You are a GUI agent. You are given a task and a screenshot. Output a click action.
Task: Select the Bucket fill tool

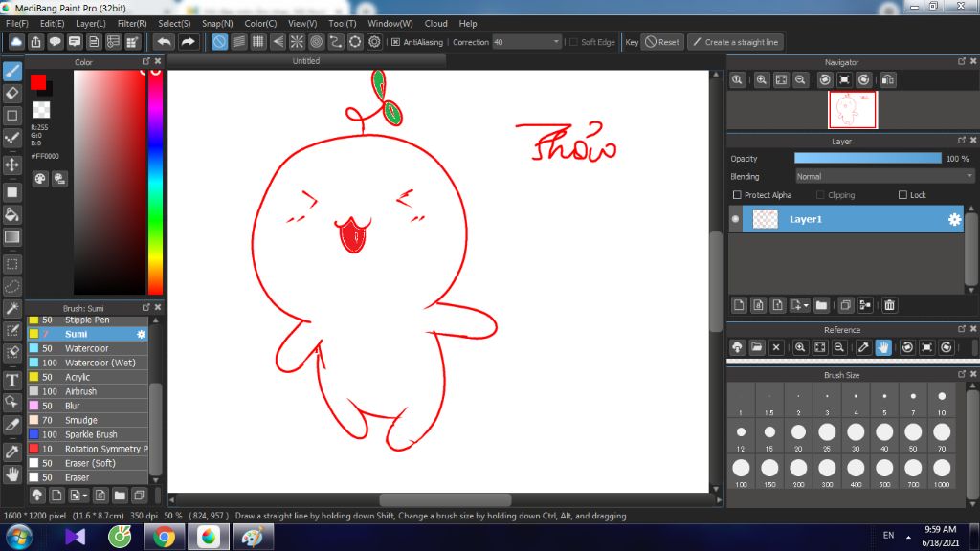pyautogui.click(x=11, y=215)
